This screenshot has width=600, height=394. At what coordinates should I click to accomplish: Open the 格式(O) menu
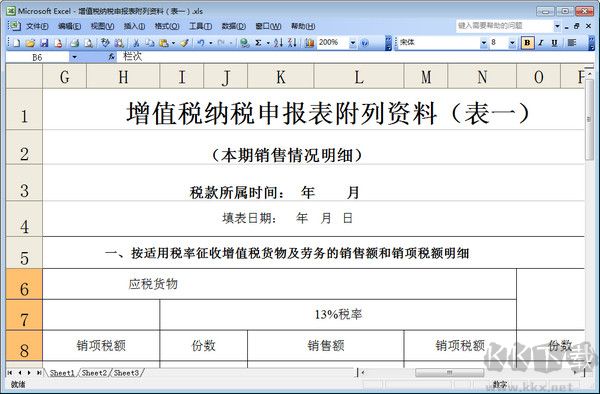167,26
